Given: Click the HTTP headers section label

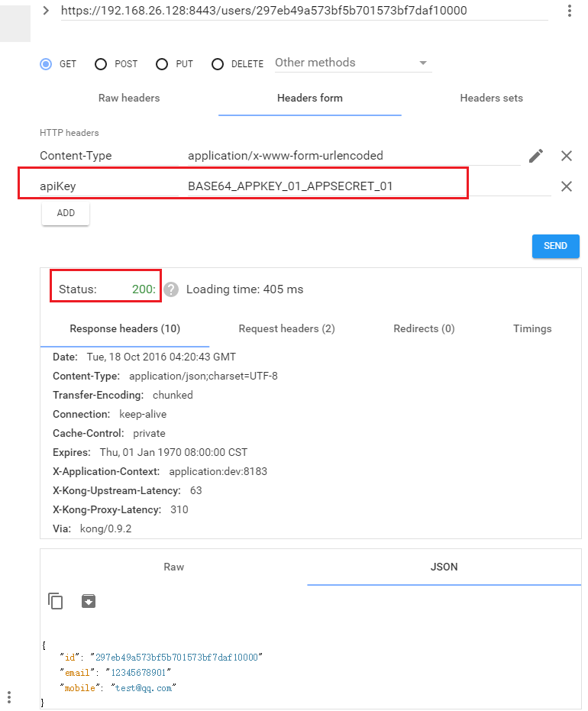Looking at the screenshot, I should point(69,133).
